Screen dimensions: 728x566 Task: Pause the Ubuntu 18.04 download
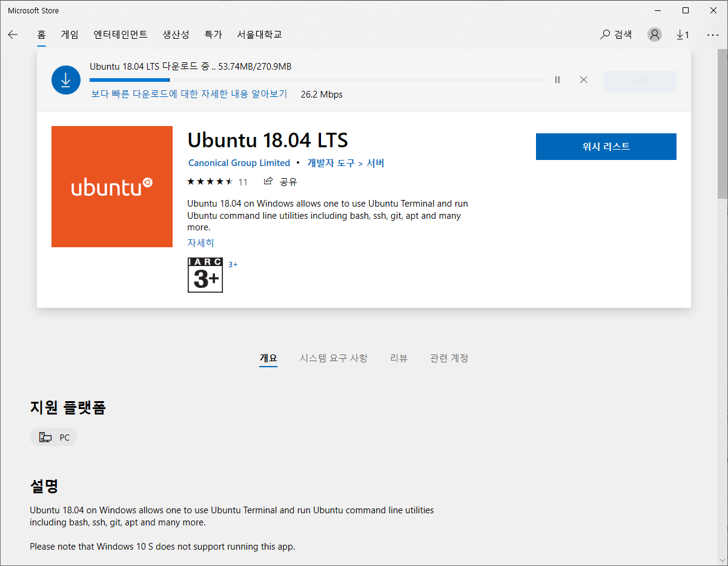pyautogui.click(x=558, y=80)
